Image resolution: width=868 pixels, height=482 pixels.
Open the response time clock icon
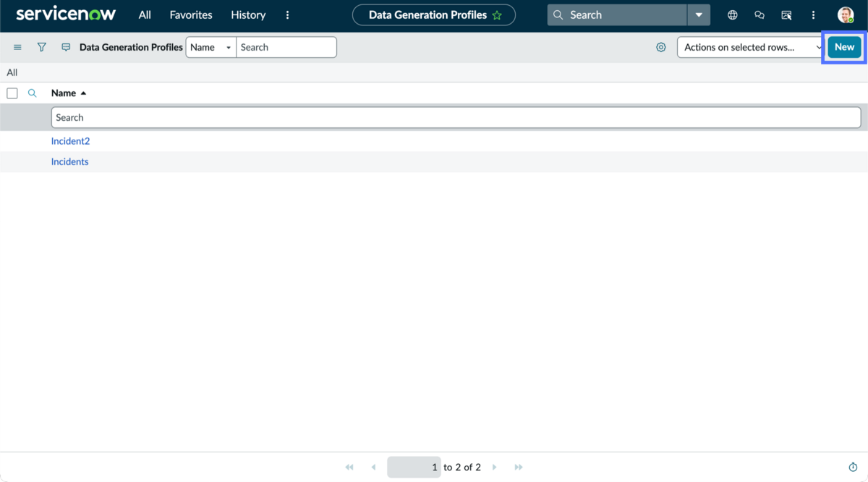pyautogui.click(x=853, y=468)
